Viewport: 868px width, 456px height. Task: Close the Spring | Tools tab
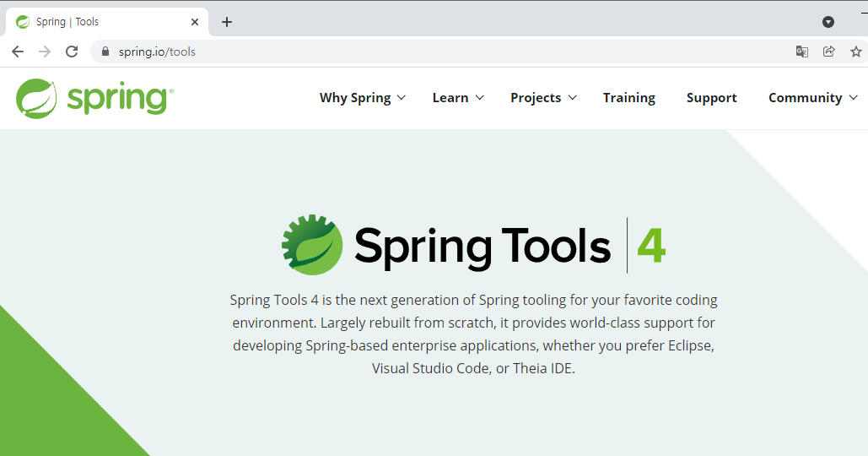click(194, 22)
